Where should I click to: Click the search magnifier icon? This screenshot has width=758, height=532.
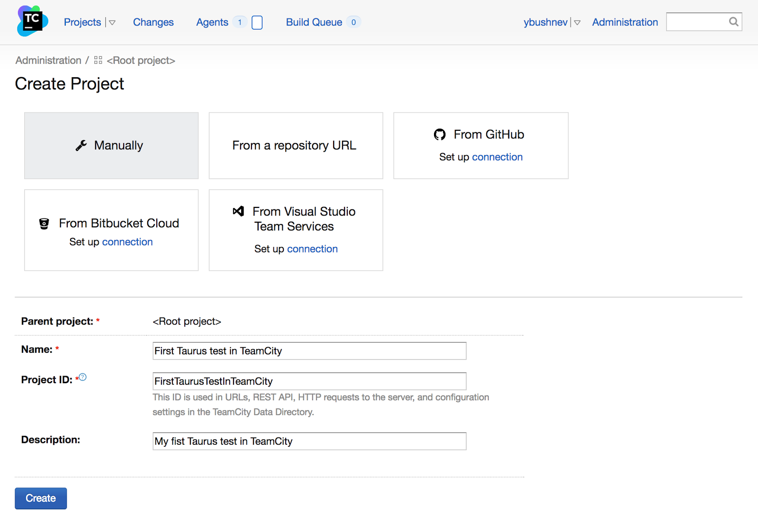tap(734, 22)
